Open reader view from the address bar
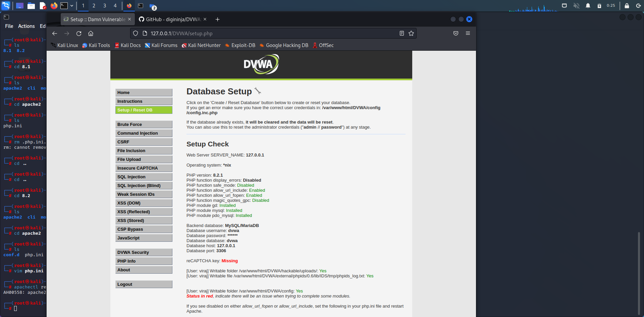Screen dimensions: 644x317 [401, 33]
